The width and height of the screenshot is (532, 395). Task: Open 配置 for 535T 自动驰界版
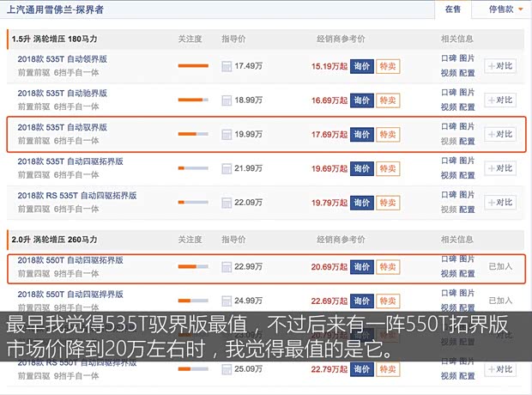point(467,107)
